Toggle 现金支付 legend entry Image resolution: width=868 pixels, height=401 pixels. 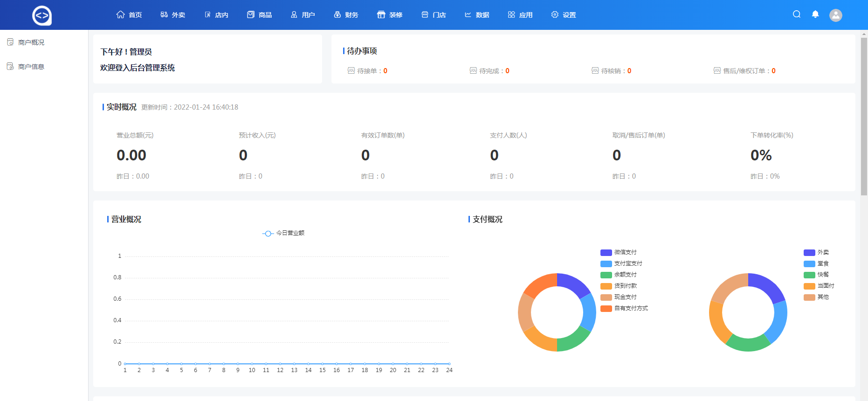[x=619, y=297]
